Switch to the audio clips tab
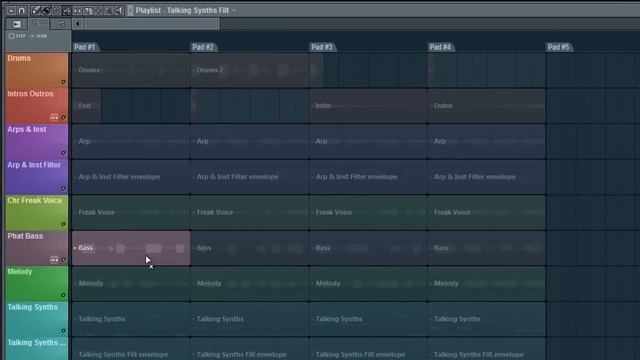 pos(16,24)
